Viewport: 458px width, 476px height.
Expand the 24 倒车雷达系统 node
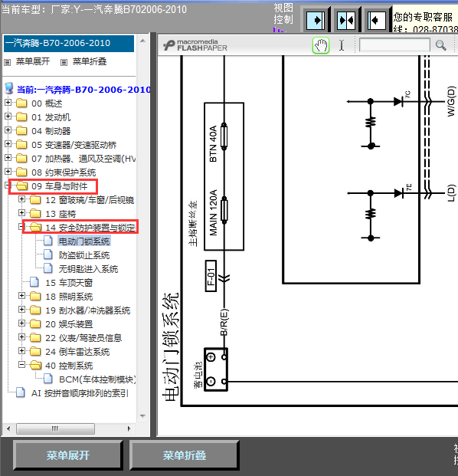click(x=21, y=350)
